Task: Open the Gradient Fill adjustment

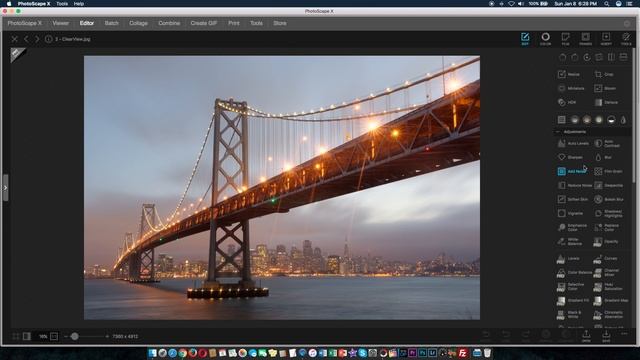Action: tap(573, 300)
